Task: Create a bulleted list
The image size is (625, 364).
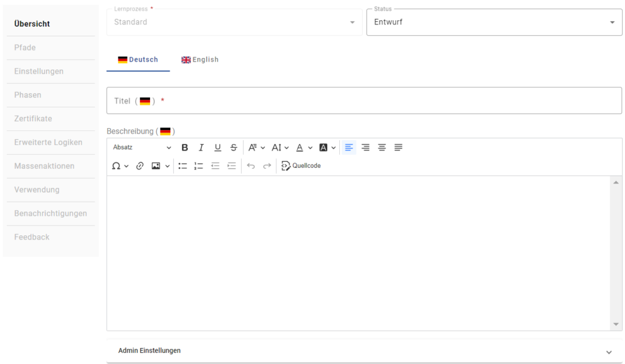Action: pyautogui.click(x=182, y=166)
